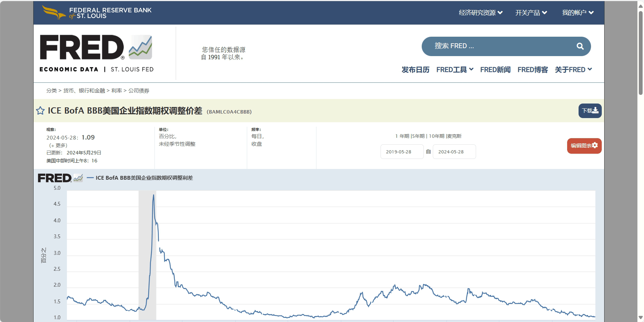This screenshot has height=322, width=644.
Task: Click the start date field 2019-05-28
Action: [402, 152]
